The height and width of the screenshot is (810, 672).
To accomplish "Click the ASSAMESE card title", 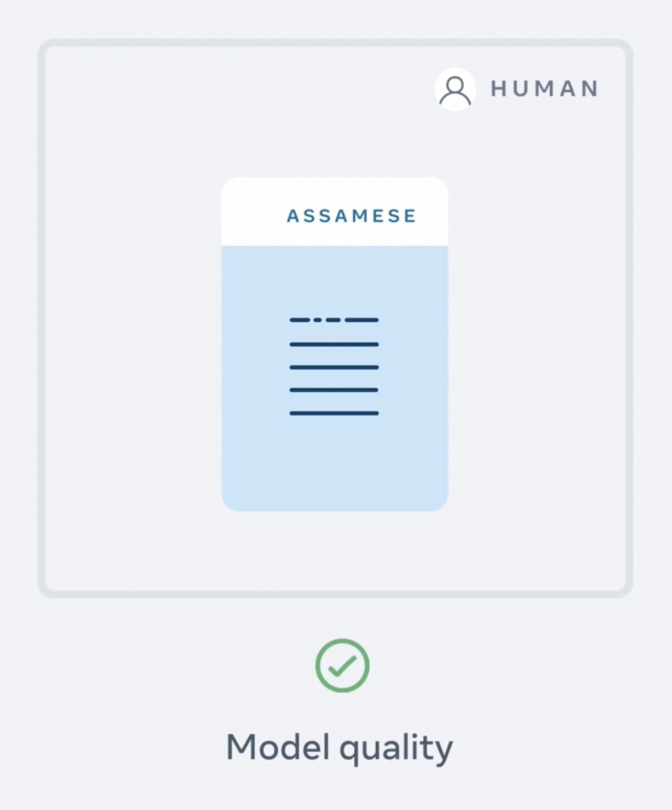I will (351, 216).
